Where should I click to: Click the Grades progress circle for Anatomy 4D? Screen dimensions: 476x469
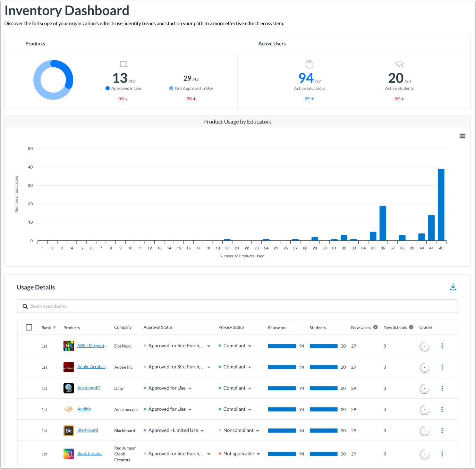point(424,388)
